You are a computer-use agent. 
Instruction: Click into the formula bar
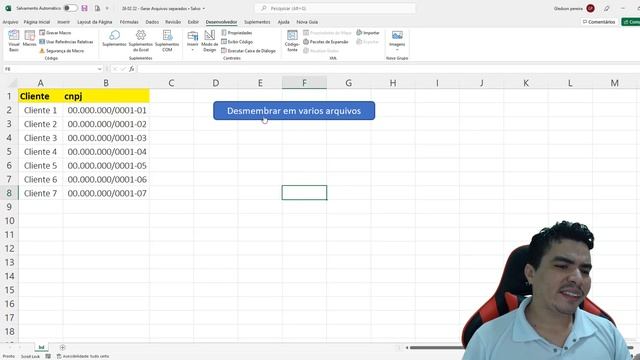click(388, 69)
